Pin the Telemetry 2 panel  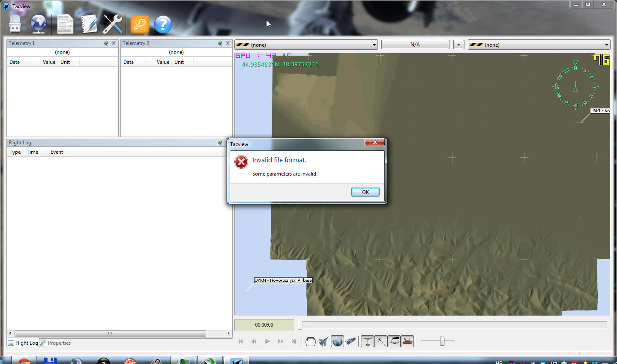click(x=220, y=43)
